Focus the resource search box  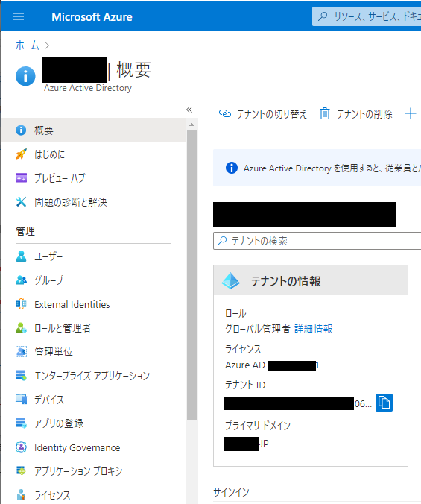coord(367,16)
